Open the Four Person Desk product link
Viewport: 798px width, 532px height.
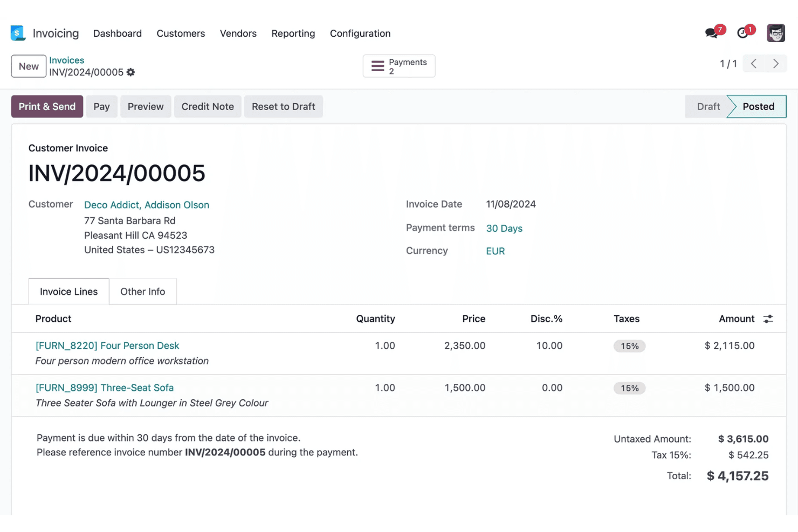(x=107, y=346)
